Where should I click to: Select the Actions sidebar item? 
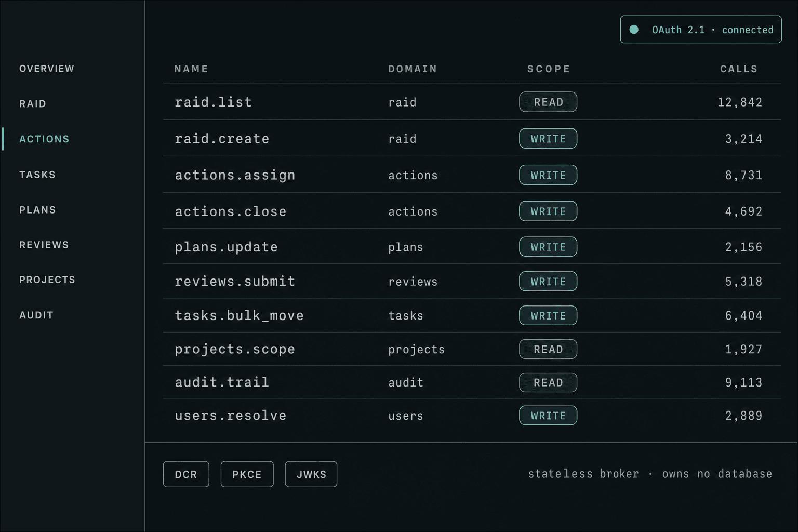click(x=44, y=139)
